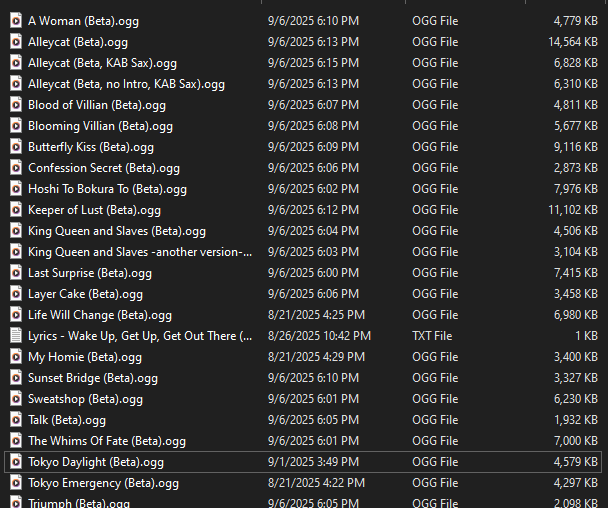Select the file name A Woman (Beta).ogg
Screen dimensions: 608x508
(83, 21)
